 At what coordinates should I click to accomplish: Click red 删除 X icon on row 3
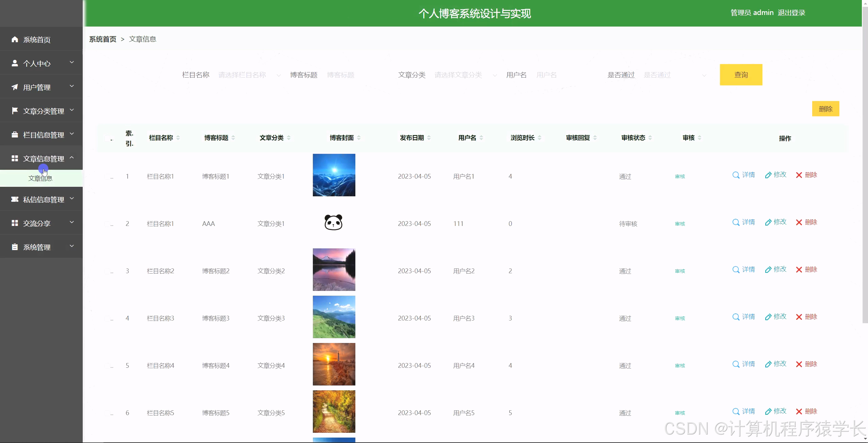pyautogui.click(x=799, y=269)
